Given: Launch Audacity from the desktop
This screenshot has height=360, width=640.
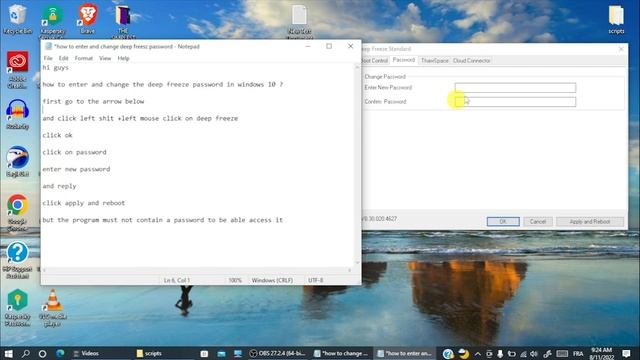Looking at the screenshot, I should [17, 113].
